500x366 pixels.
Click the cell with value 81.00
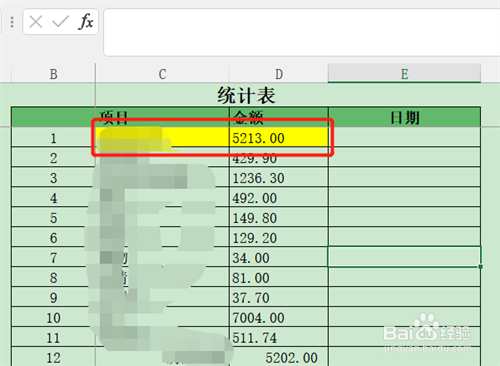(279, 278)
